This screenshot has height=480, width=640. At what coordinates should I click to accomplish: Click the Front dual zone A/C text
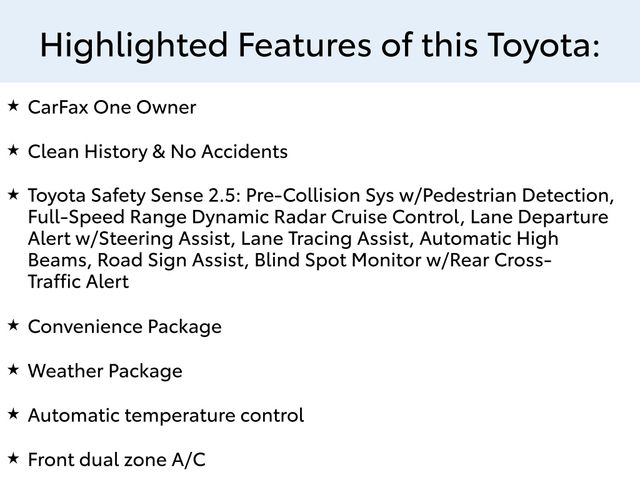118,460
